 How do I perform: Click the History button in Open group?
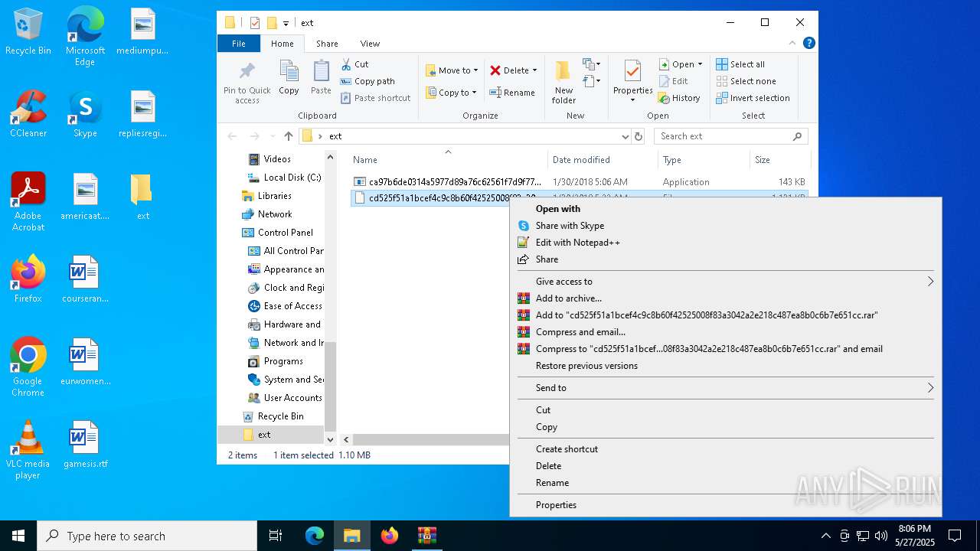pos(679,98)
